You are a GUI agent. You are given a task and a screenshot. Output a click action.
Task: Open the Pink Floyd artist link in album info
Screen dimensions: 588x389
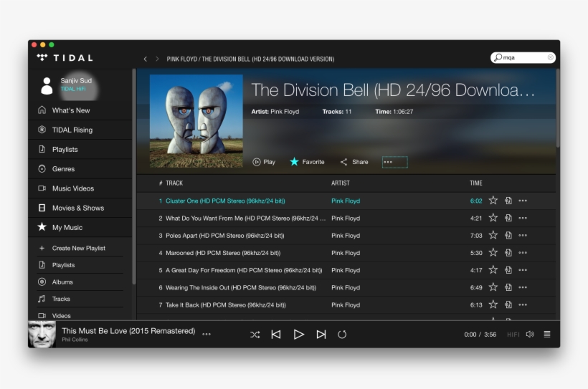click(x=285, y=112)
